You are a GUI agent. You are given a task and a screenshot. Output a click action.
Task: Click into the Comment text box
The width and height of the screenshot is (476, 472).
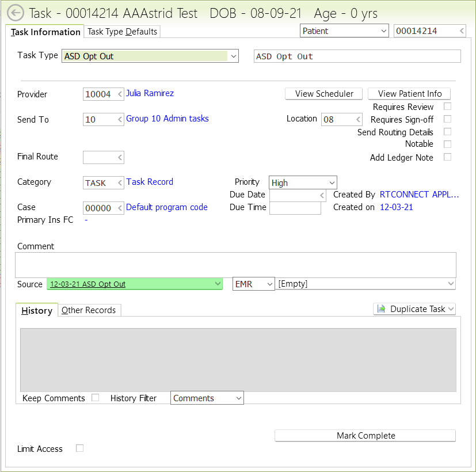pos(235,265)
